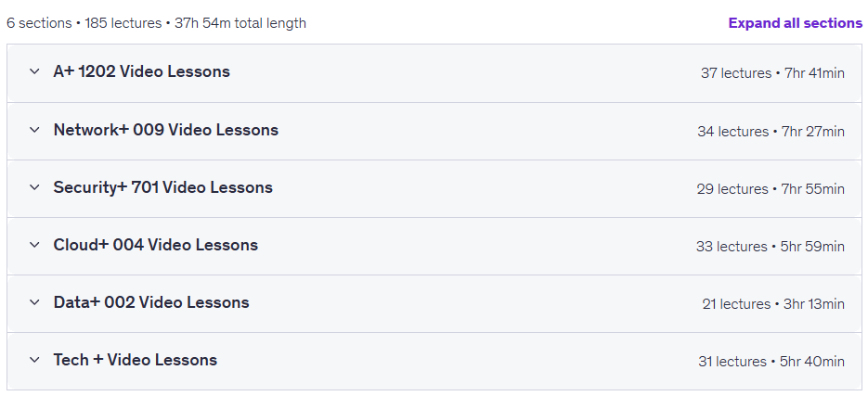Click the 33 lectures 5hr 59min summary
Screen dimensions: 868x396
(770, 247)
